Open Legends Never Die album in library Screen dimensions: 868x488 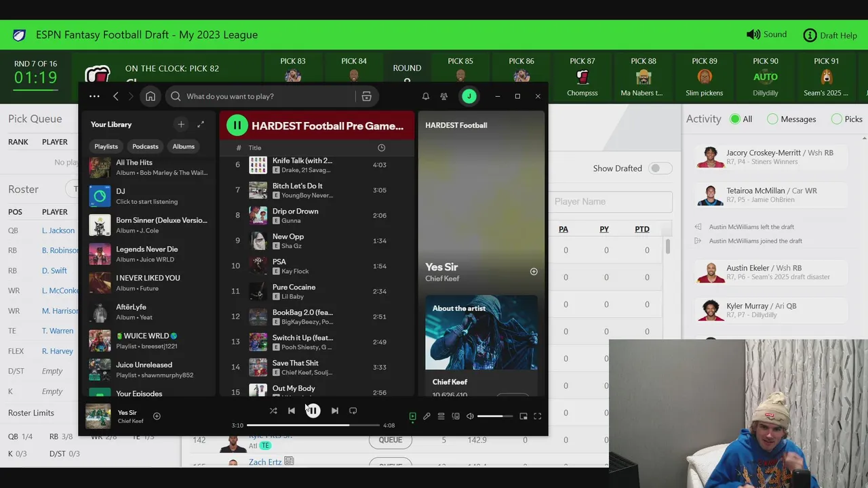[149, 254]
